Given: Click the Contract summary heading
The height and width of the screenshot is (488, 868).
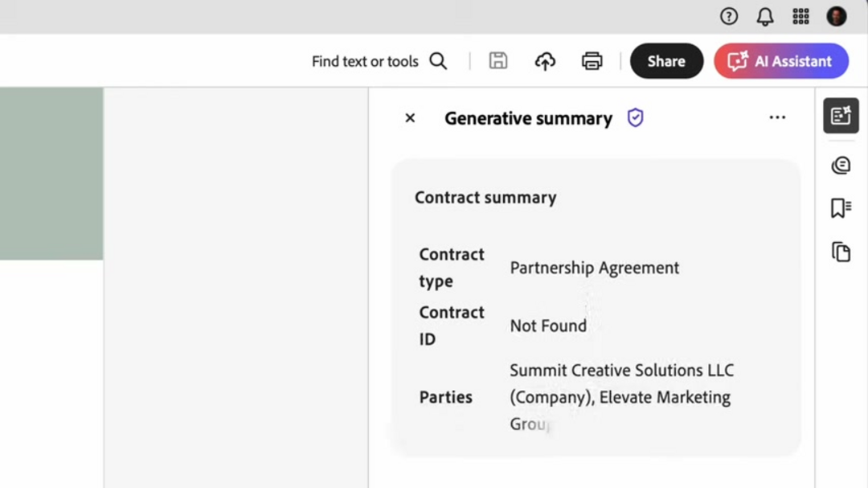Looking at the screenshot, I should point(485,198).
